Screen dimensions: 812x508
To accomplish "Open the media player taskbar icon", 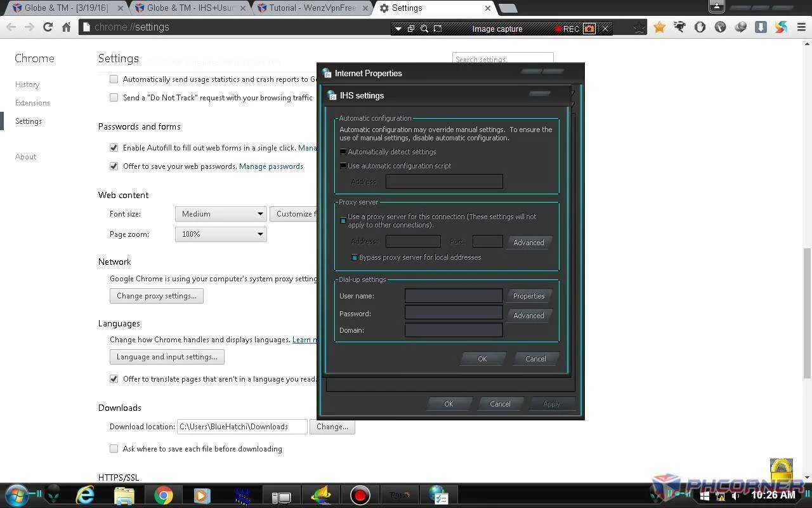I will pos(202,495).
